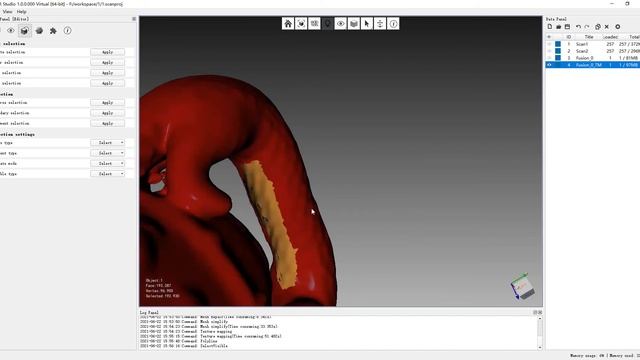Select the puzzle piece plugin icon in left panel
The height and width of the screenshot is (360, 640).
[53, 31]
